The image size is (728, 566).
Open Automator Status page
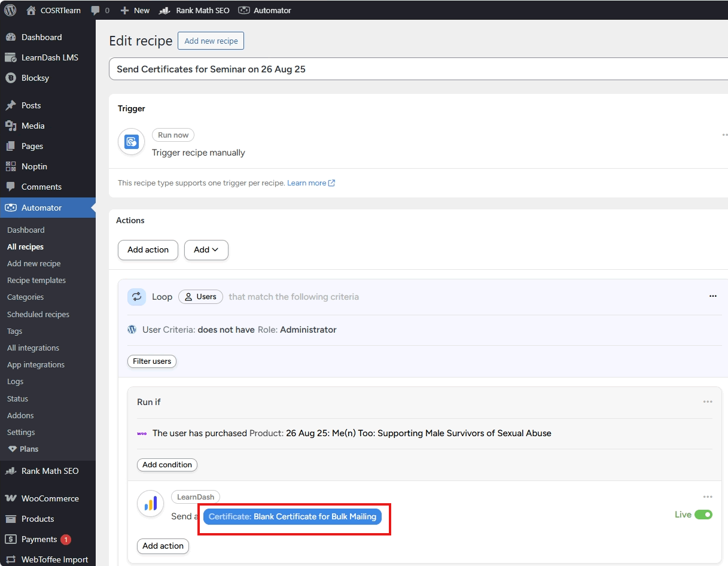17,398
